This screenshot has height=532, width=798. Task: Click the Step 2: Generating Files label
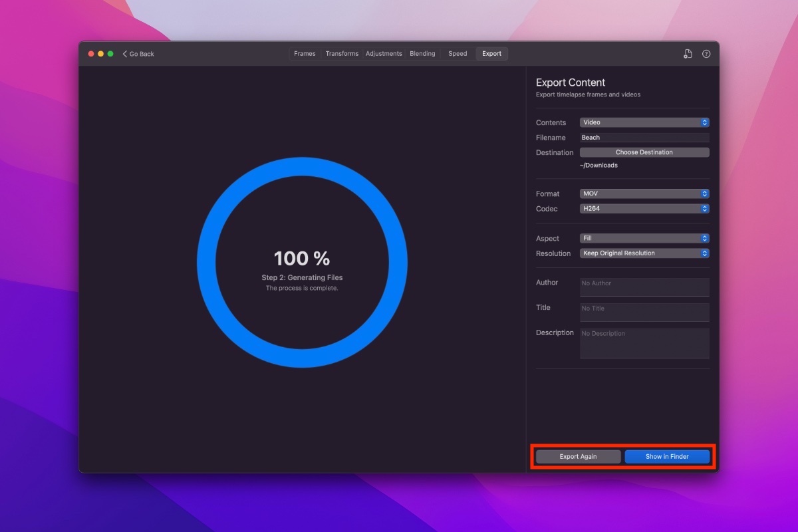(x=302, y=277)
